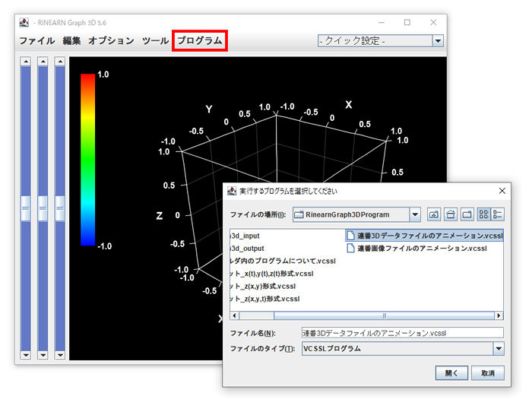This screenshot has height=409, width=532.
Task: Click the second vertical slider handle
Action: click(43, 208)
